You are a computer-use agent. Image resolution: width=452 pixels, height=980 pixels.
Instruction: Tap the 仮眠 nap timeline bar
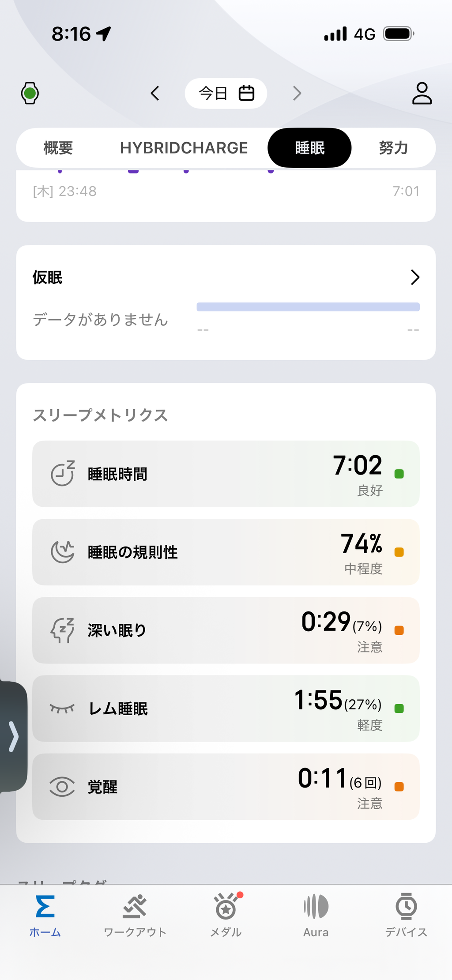(308, 307)
